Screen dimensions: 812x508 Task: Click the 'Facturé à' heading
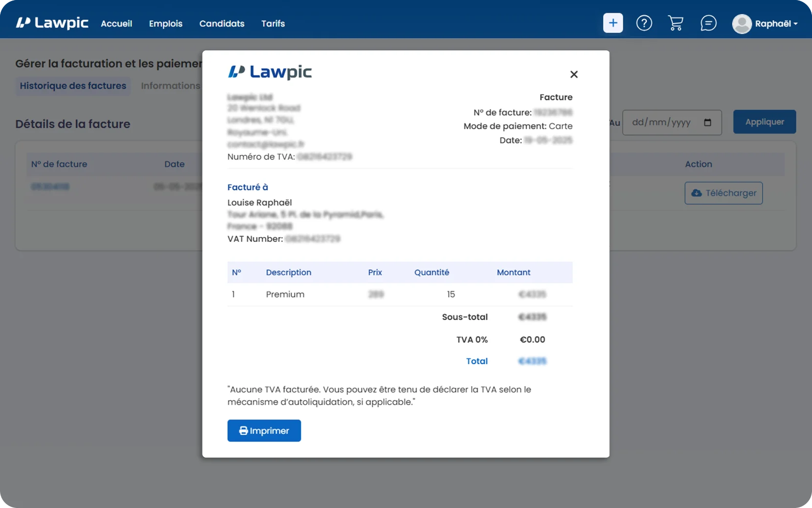click(x=248, y=187)
